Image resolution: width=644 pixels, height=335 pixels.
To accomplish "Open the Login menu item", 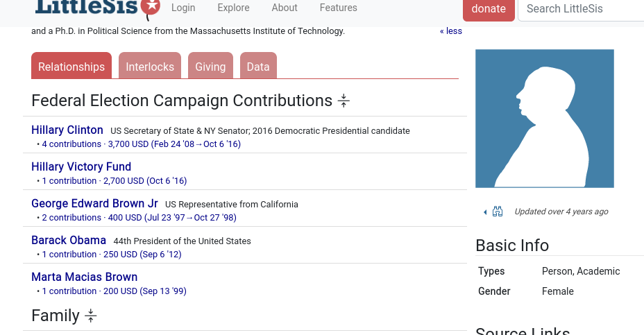I will tap(183, 8).
